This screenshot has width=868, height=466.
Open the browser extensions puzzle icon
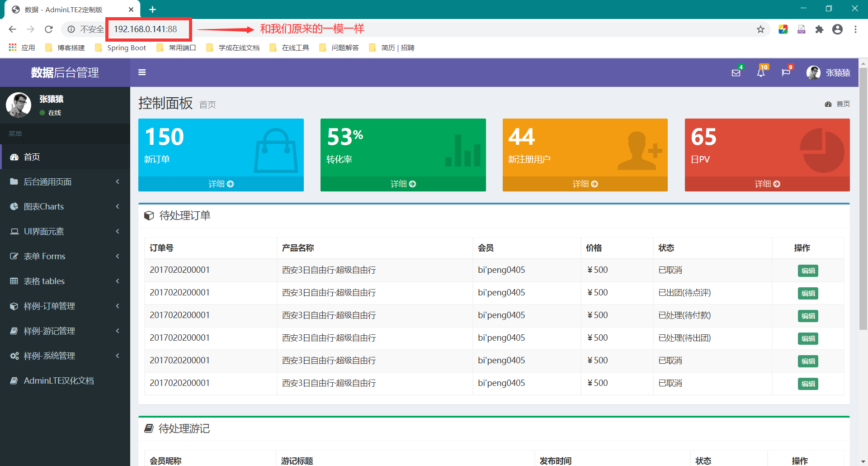pyautogui.click(x=819, y=29)
